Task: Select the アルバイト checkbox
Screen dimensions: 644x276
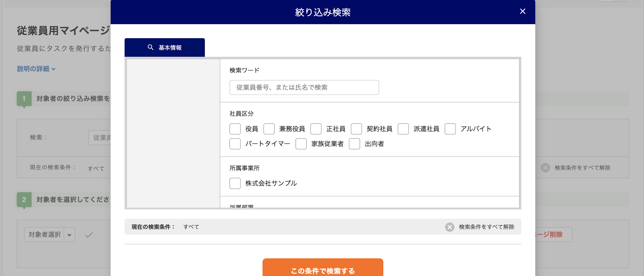Action: click(x=450, y=129)
